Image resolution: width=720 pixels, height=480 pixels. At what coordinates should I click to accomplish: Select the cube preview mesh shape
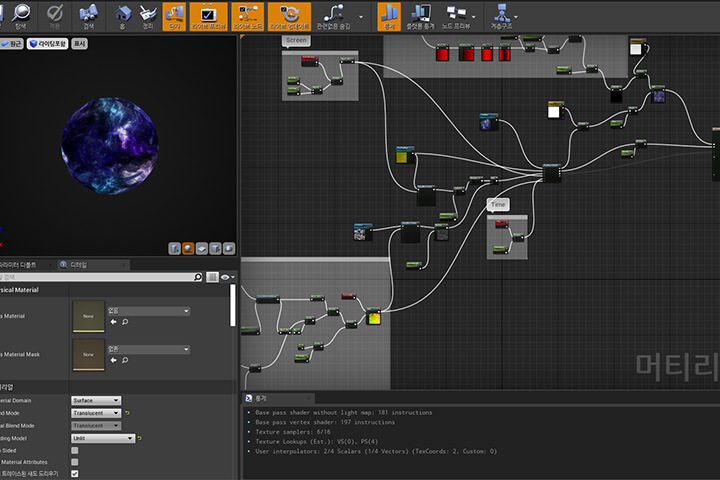click(215, 248)
